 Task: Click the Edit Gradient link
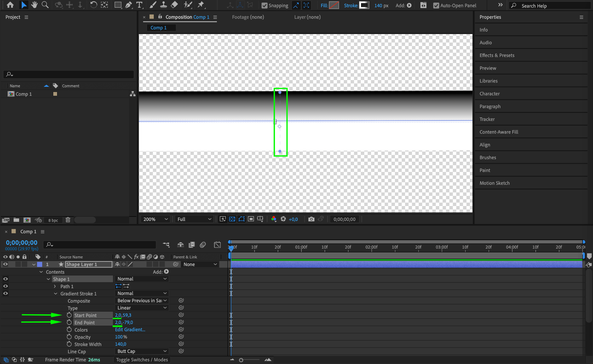click(130, 329)
